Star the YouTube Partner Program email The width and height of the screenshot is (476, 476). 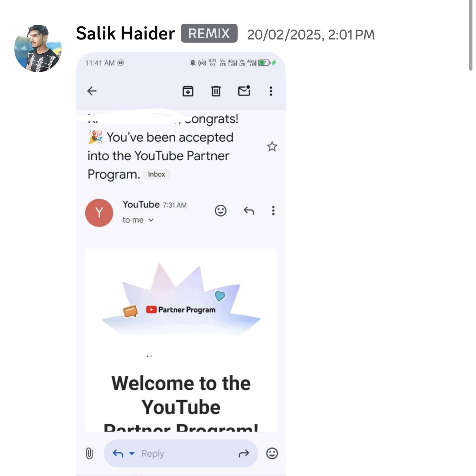272,147
